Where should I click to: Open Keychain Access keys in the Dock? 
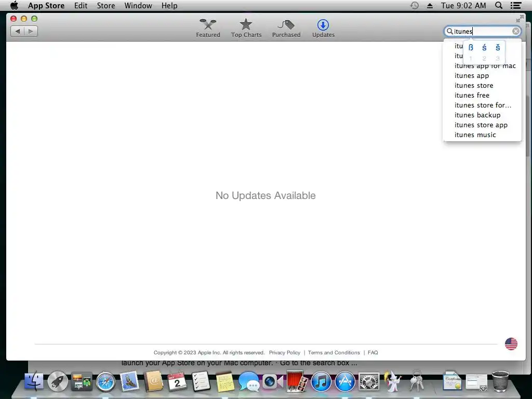[417, 381]
